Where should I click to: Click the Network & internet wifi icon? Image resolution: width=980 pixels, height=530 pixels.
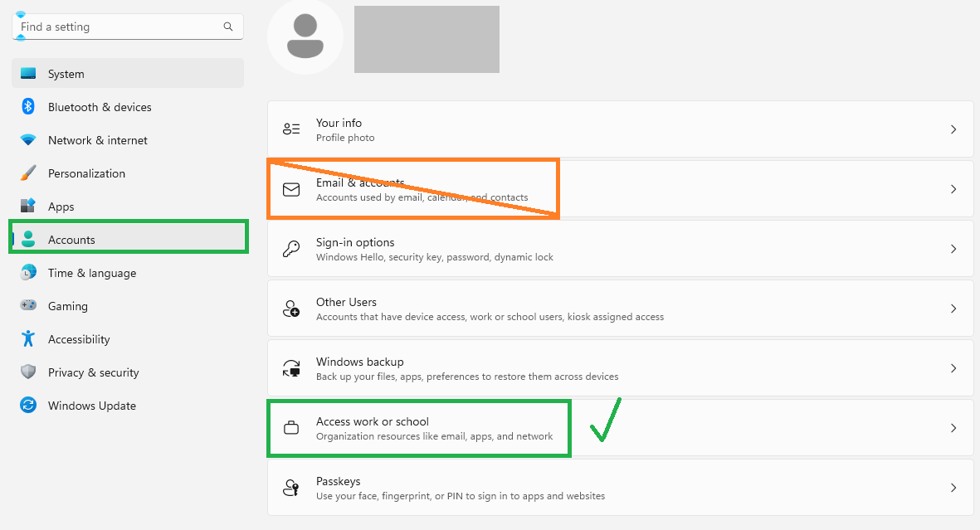click(x=28, y=140)
